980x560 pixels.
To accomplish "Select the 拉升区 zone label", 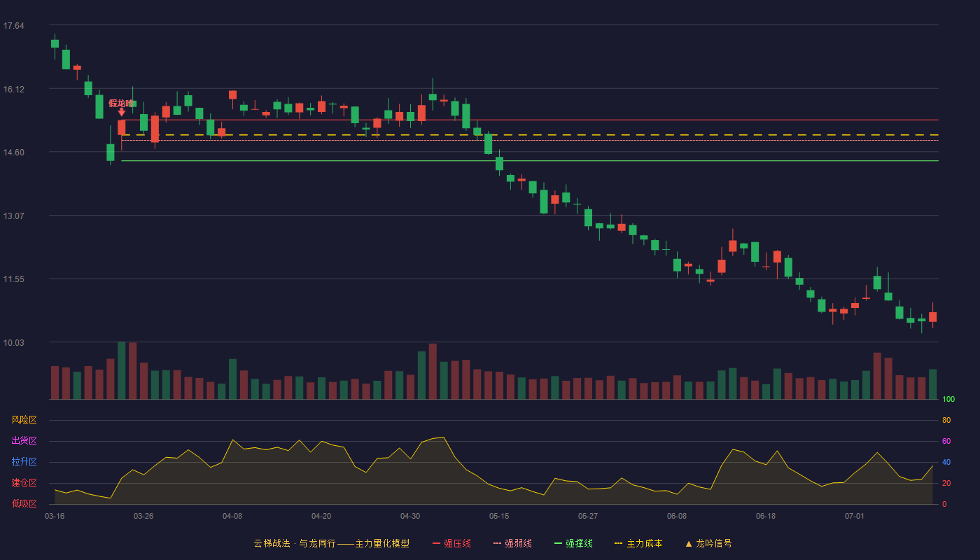I will tap(24, 462).
